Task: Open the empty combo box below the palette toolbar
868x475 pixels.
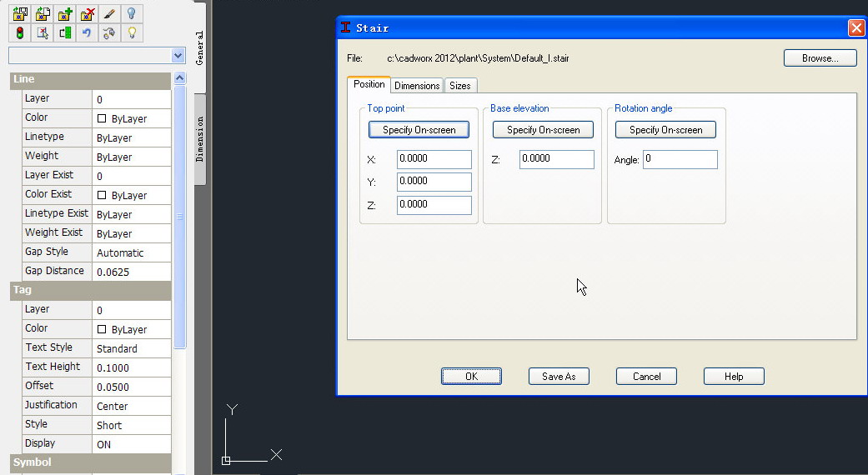Action: pos(97,55)
